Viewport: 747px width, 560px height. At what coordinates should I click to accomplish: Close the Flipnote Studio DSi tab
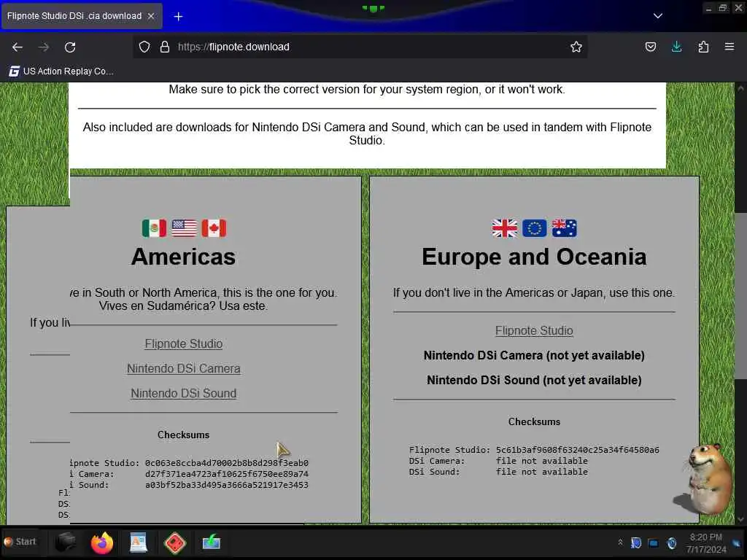(150, 16)
